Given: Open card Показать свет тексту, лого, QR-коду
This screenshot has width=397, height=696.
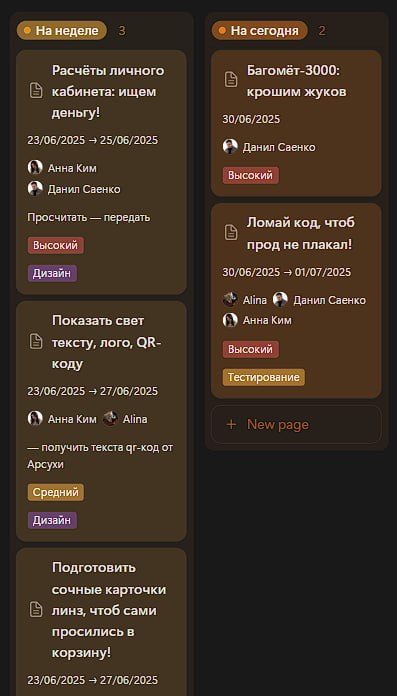Looking at the screenshot, I should point(101,421).
